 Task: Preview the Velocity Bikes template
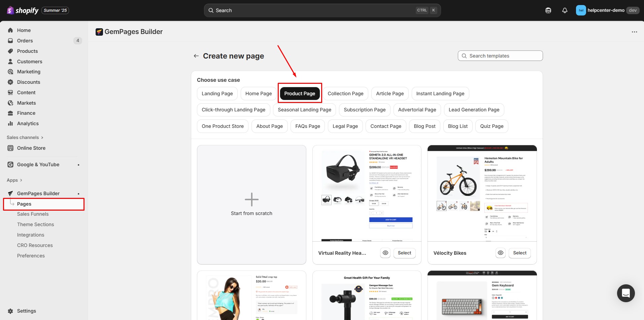(x=500, y=253)
